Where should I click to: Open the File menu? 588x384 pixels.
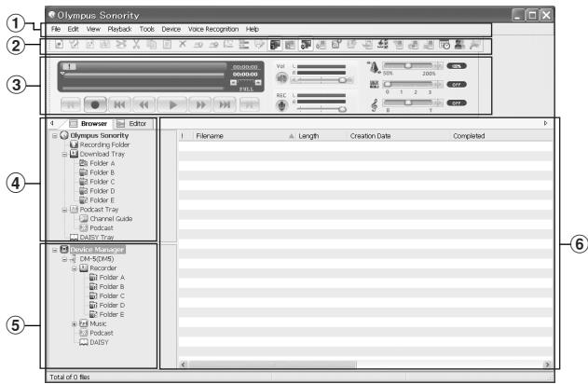pos(56,29)
